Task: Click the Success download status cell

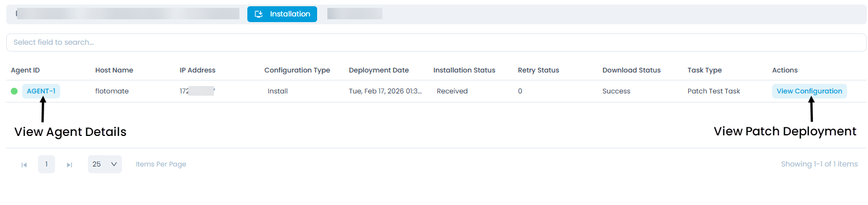Action: [x=616, y=91]
